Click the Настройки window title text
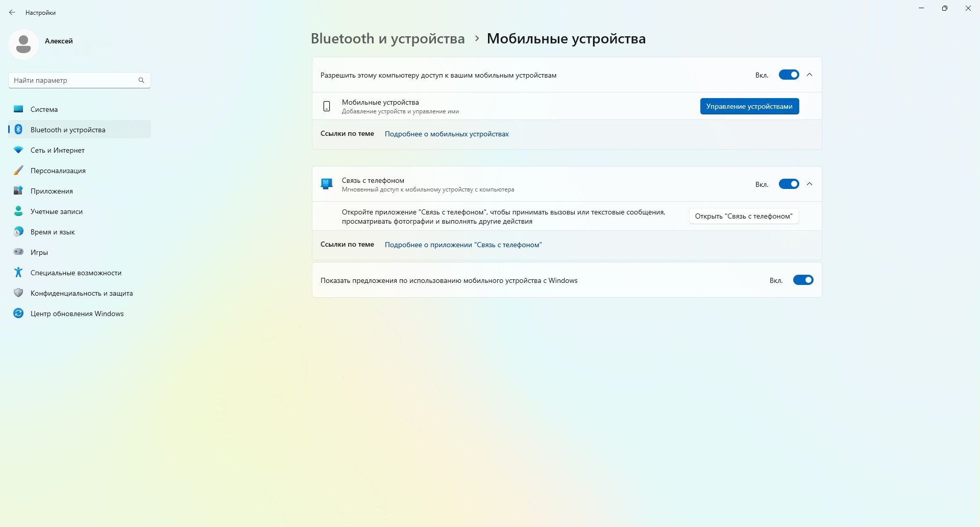980x527 pixels. [40, 12]
